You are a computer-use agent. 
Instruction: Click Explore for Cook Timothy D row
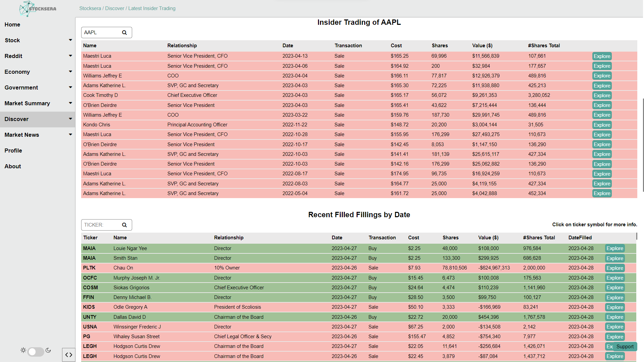tap(602, 96)
